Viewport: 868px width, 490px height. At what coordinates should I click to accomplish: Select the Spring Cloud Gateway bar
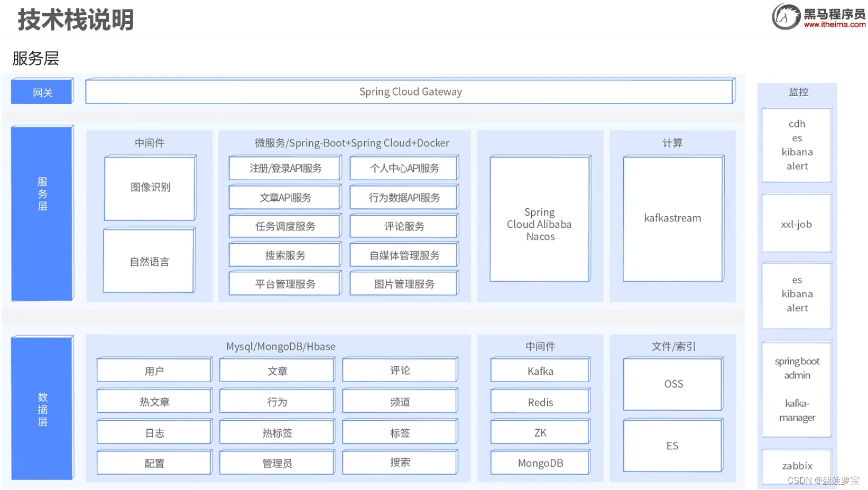pyautogui.click(x=410, y=91)
